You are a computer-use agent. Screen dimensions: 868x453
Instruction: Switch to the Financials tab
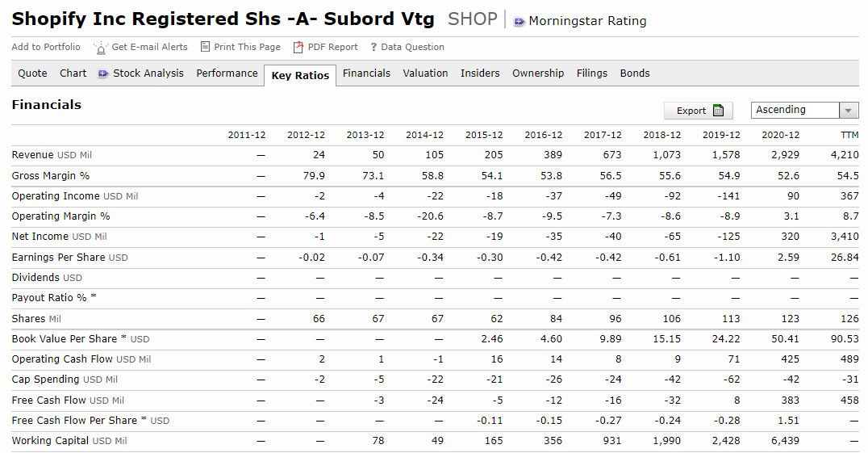(366, 73)
